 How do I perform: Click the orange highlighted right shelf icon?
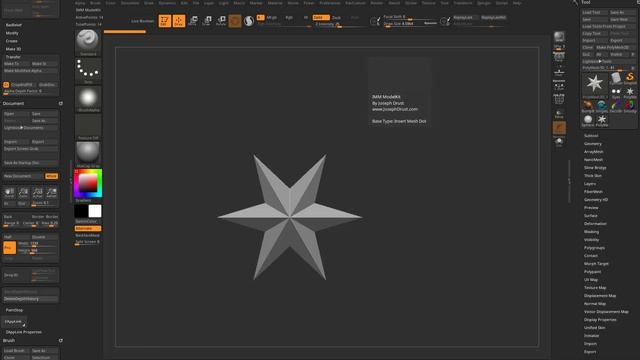(559, 128)
